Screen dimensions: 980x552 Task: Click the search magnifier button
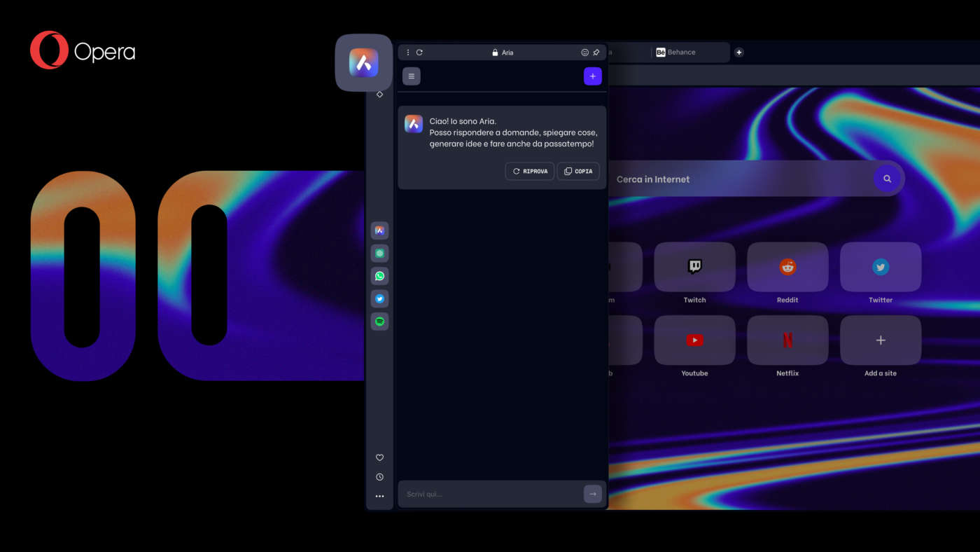[887, 179]
